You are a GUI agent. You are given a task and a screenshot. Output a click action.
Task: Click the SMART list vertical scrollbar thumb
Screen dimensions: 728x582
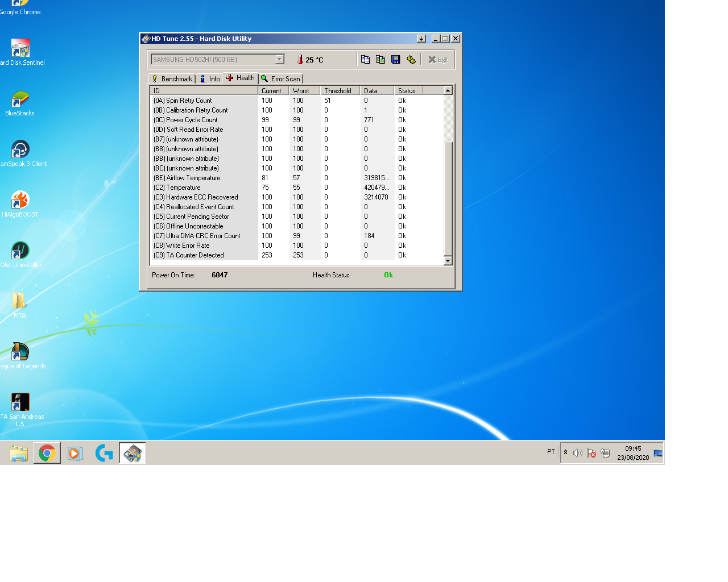[448, 199]
